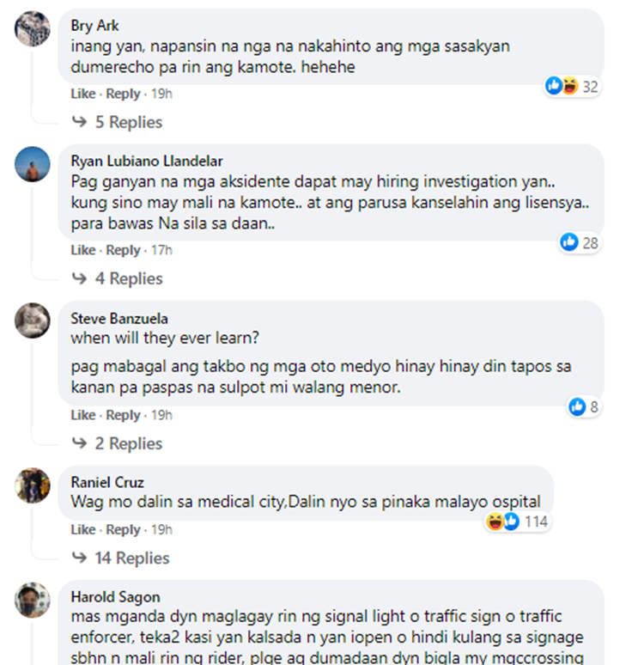Like Steve Banzuela's comment
Screen dimensions: 644x665
83,415
